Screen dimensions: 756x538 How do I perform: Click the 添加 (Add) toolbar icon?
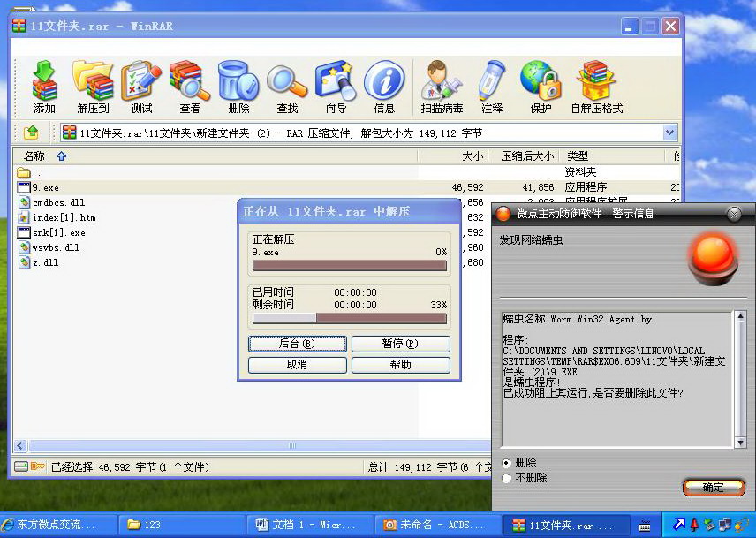pyautogui.click(x=44, y=87)
